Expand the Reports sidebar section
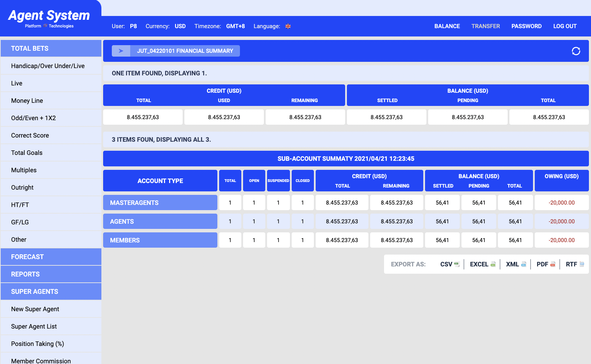This screenshot has height=364, width=591. [x=51, y=274]
